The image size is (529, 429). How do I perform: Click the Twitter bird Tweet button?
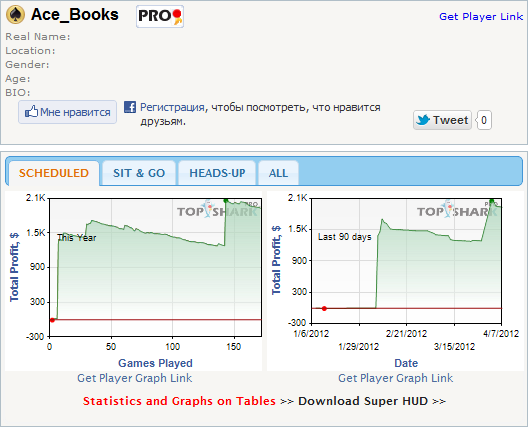442,120
